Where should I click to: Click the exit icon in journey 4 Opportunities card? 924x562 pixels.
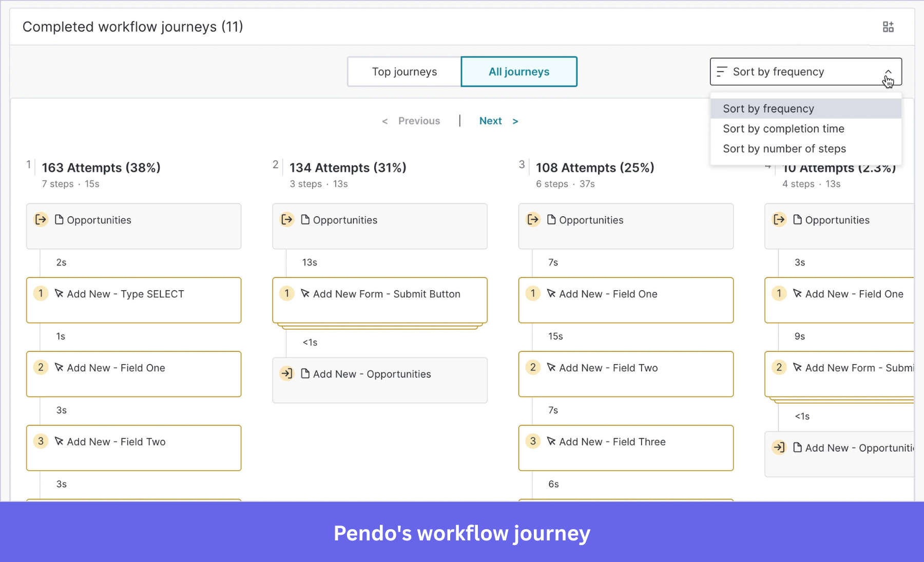(779, 220)
